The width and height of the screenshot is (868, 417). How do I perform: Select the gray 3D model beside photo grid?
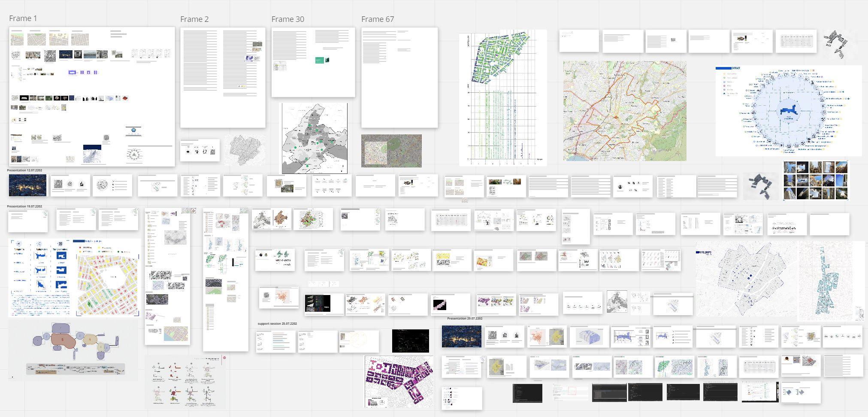tap(761, 186)
